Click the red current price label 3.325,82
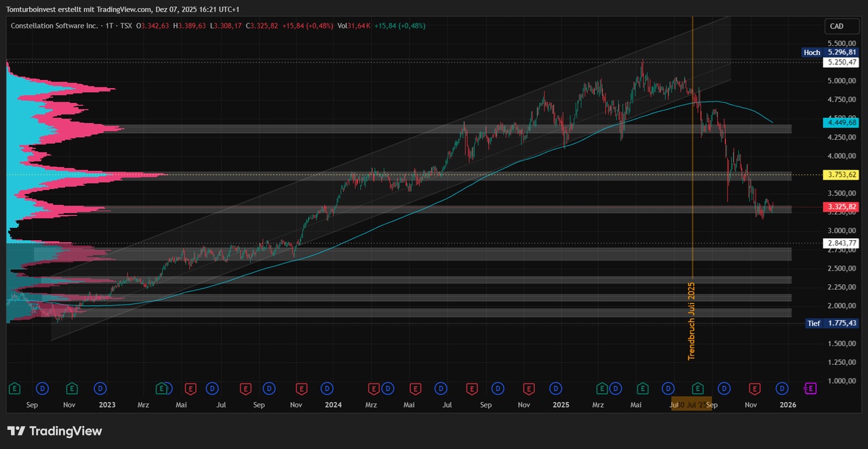Viewport: 868px width, 449px height. pyautogui.click(x=842, y=207)
